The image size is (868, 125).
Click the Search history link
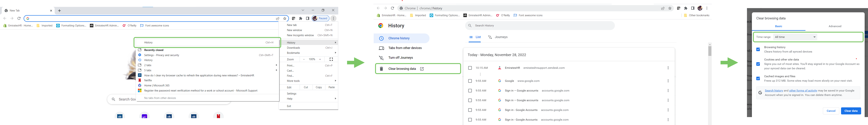coord(774,91)
